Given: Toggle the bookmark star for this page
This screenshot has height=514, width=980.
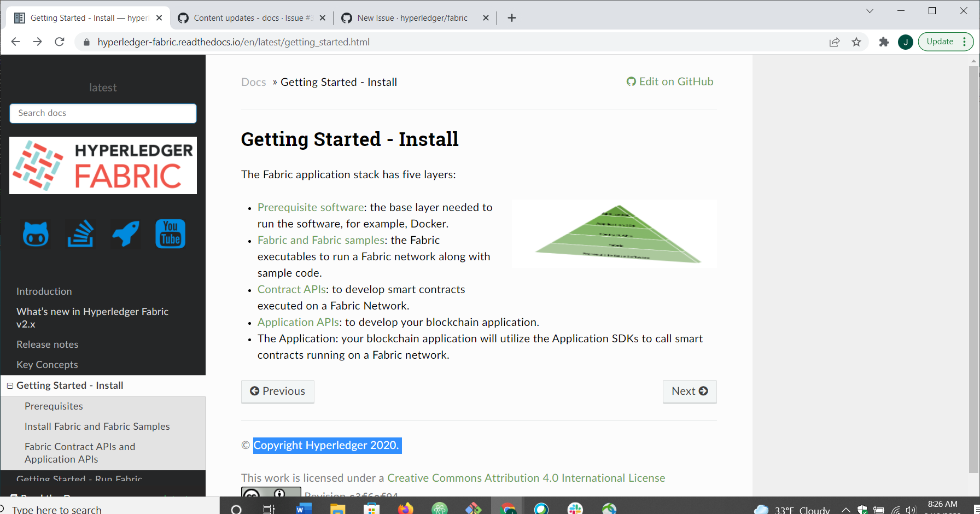Looking at the screenshot, I should point(856,42).
